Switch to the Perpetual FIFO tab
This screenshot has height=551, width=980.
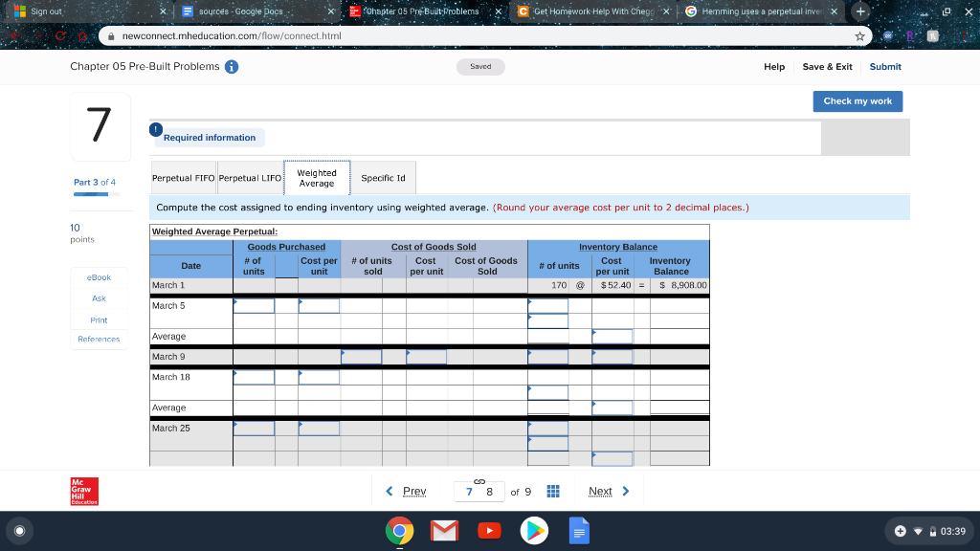pos(185,177)
